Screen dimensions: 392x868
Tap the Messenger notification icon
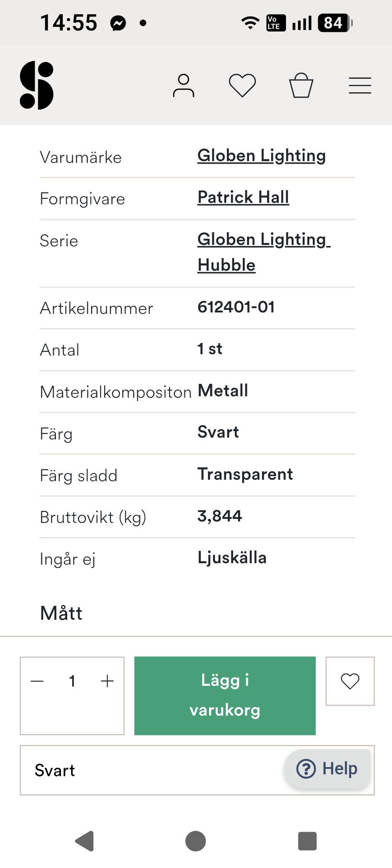click(x=118, y=23)
